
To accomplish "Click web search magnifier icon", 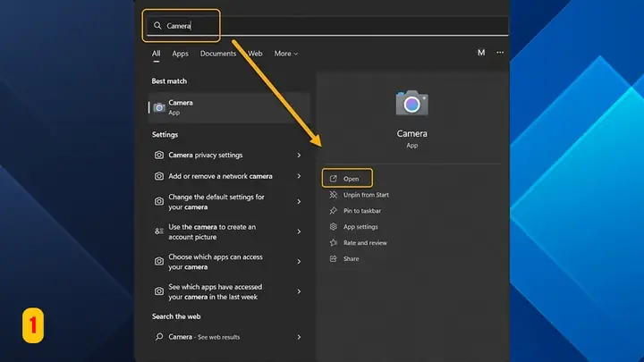I will click(159, 337).
